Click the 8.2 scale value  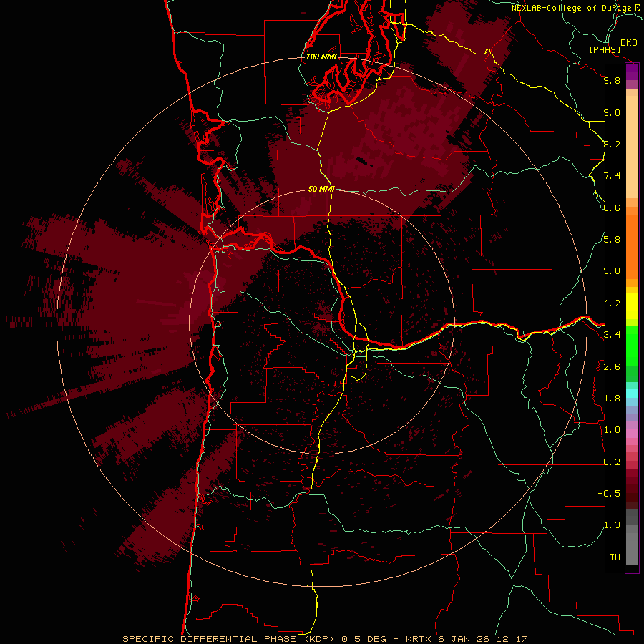(612, 145)
